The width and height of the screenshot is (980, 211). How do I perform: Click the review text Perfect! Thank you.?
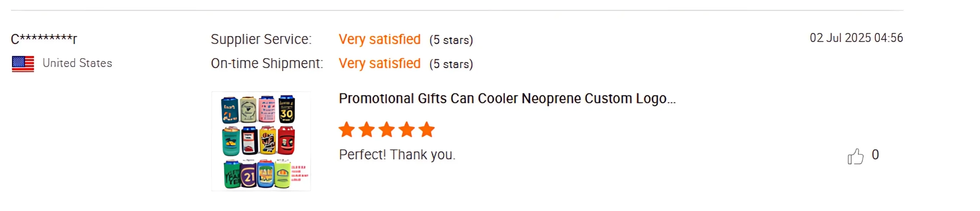tap(397, 155)
